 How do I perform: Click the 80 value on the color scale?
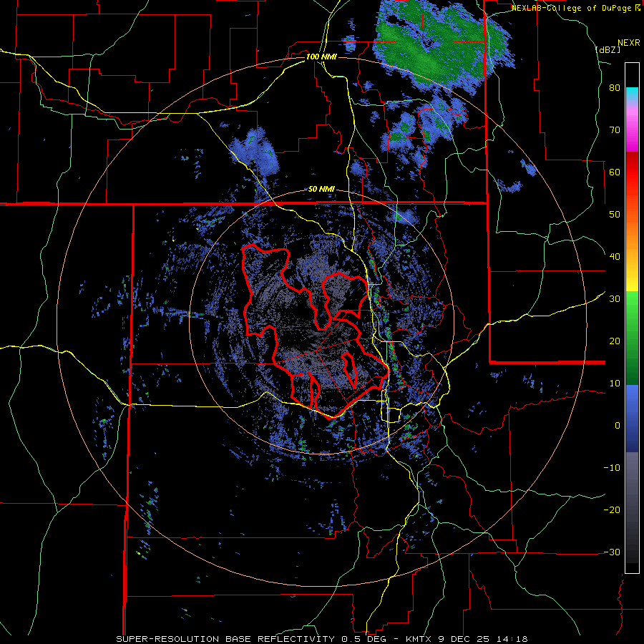coord(615,88)
